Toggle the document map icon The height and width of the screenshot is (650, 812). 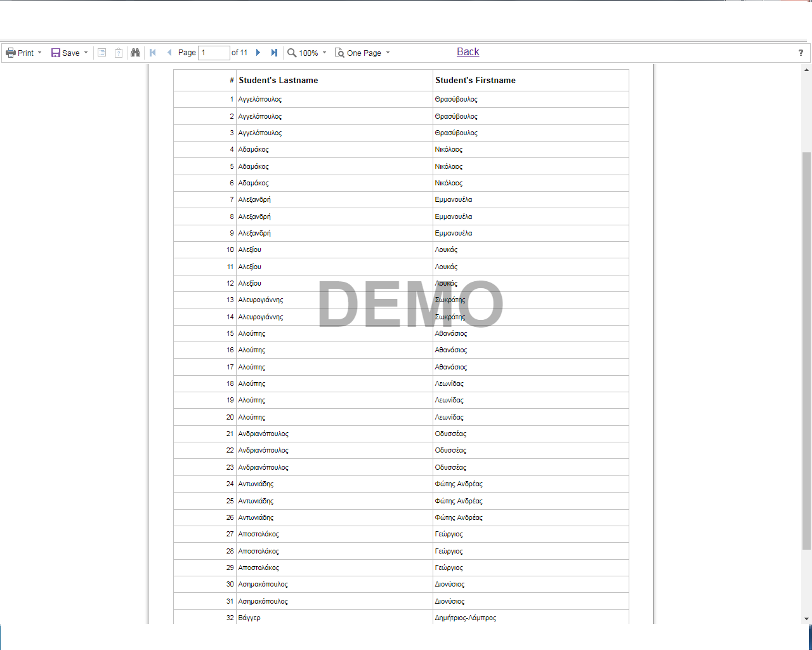101,53
